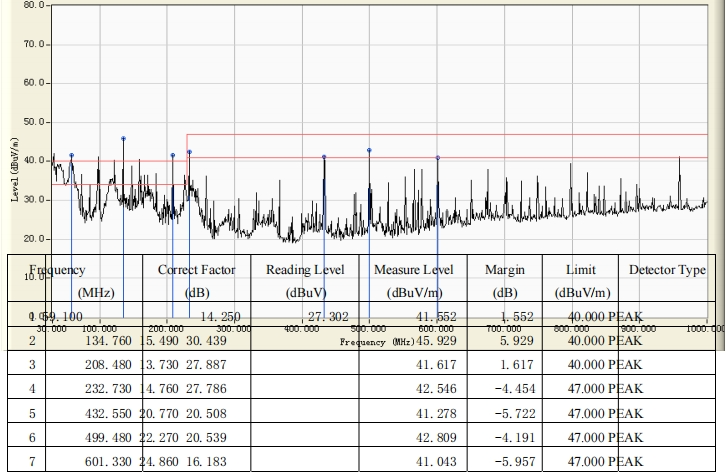726x476 pixels.
Task: Click the Limit column header
Action: [x=581, y=281]
